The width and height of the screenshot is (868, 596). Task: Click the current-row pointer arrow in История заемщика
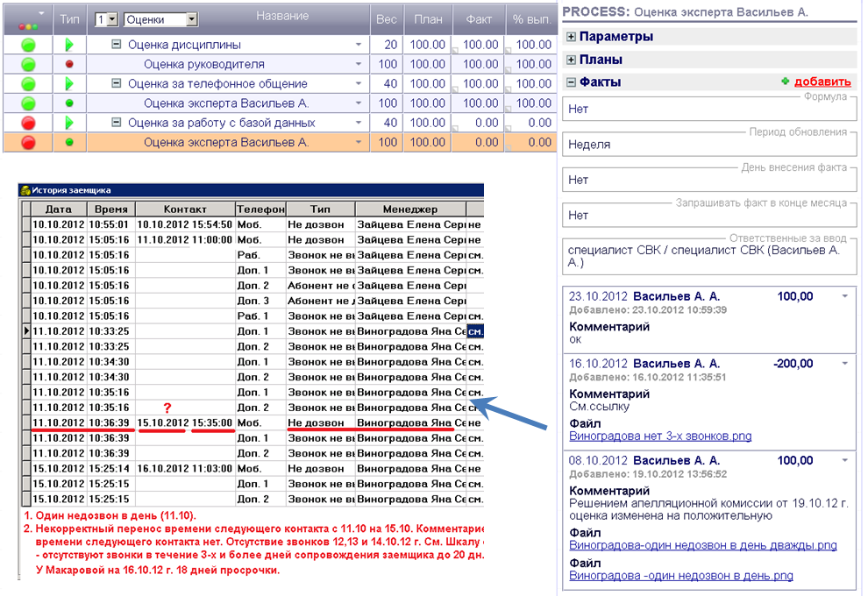26,331
